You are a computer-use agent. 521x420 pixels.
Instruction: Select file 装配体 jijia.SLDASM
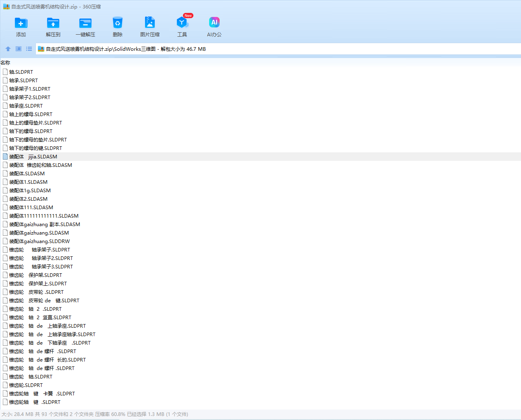click(x=33, y=156)
